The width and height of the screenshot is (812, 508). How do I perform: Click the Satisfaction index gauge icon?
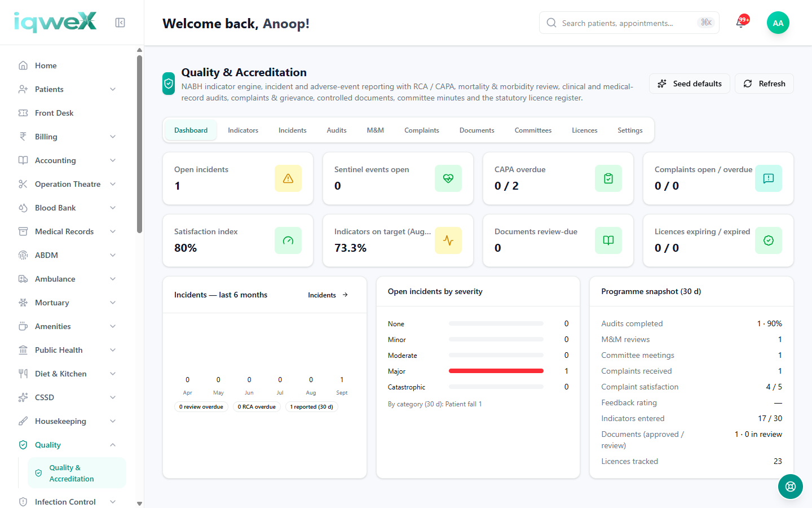point(288,240)
